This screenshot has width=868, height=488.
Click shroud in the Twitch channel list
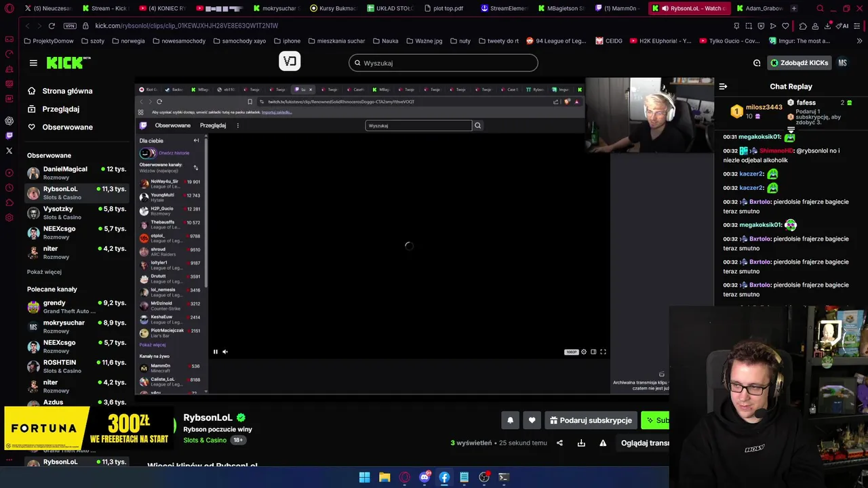click(x=170, y=251)
